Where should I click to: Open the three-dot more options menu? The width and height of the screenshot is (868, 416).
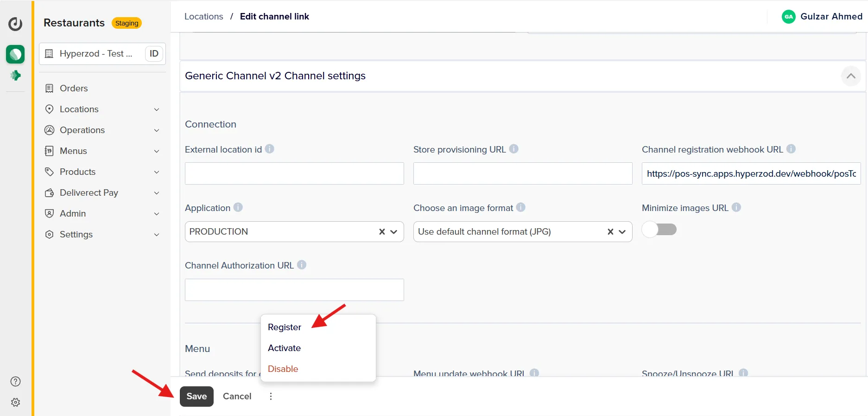(x=271, y=396)
